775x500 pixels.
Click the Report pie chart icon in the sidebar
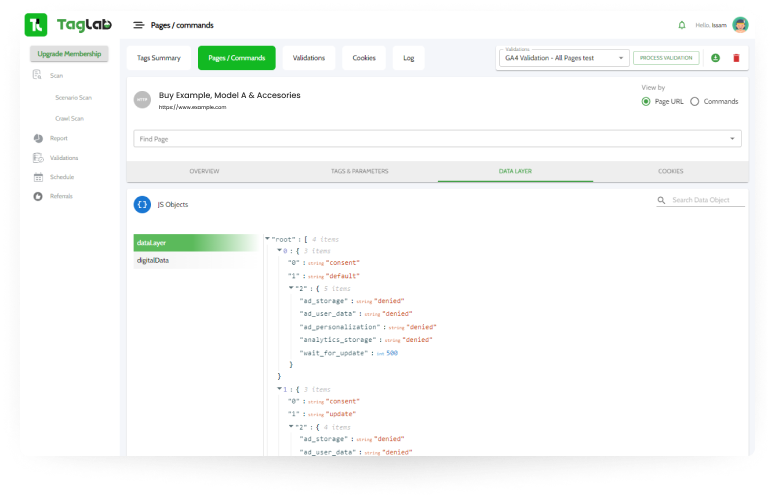click(x=38, y=138)
